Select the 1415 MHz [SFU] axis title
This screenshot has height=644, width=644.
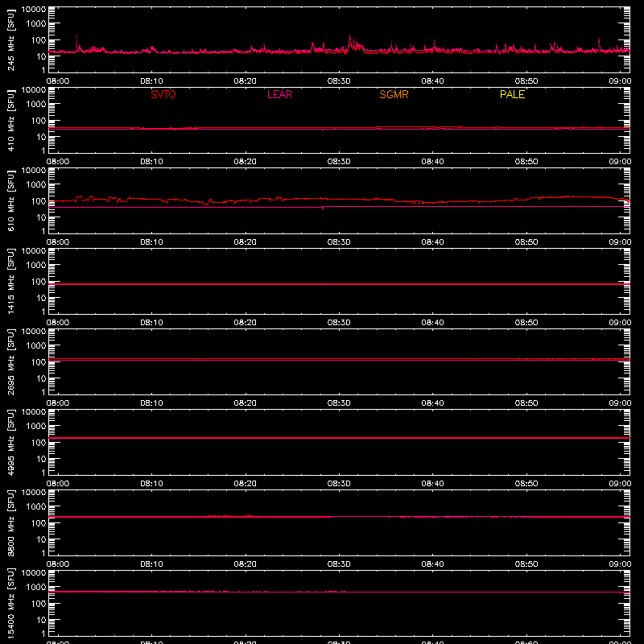click(x=11, y=282)
